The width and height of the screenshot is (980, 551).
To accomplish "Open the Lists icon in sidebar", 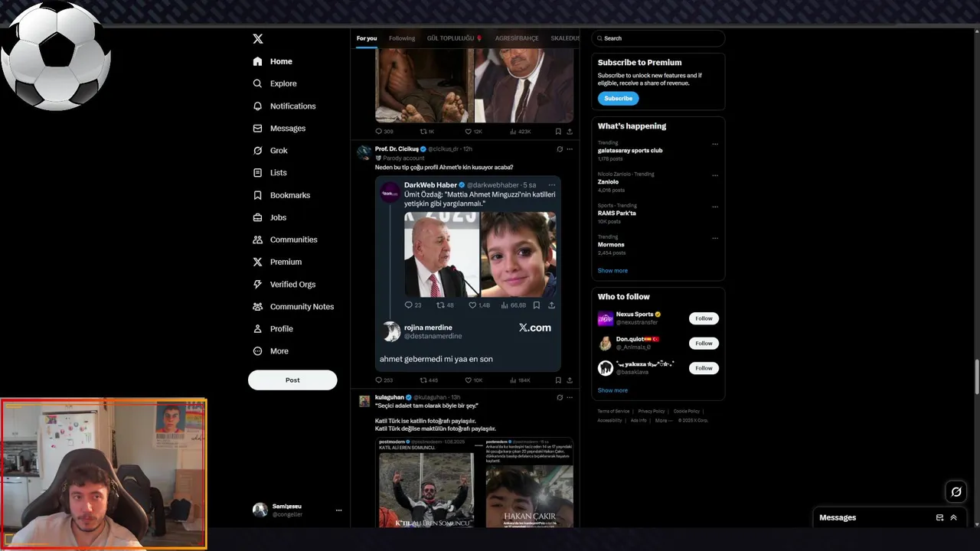I will pyautogui.click(x=258, y=173).
